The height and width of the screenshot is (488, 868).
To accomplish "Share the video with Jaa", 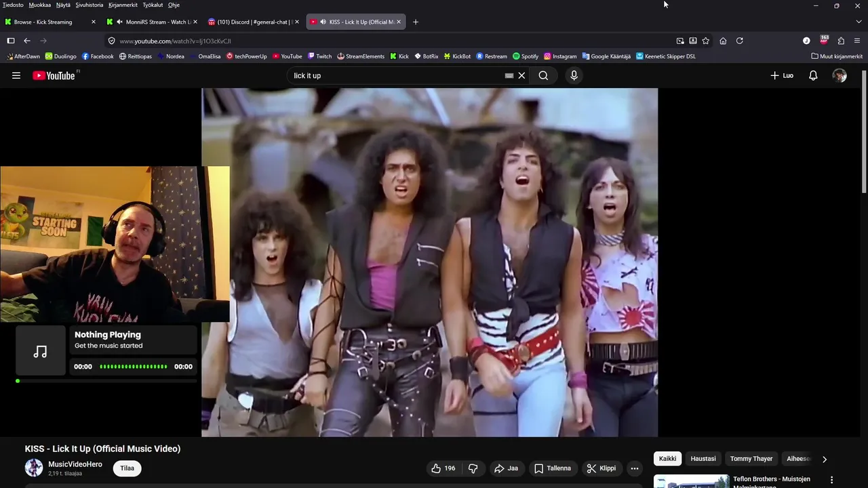I will (506, 468).
